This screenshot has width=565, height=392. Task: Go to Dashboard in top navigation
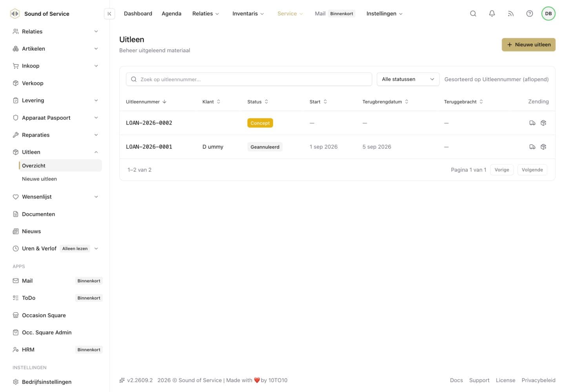[x=138, y=14]
